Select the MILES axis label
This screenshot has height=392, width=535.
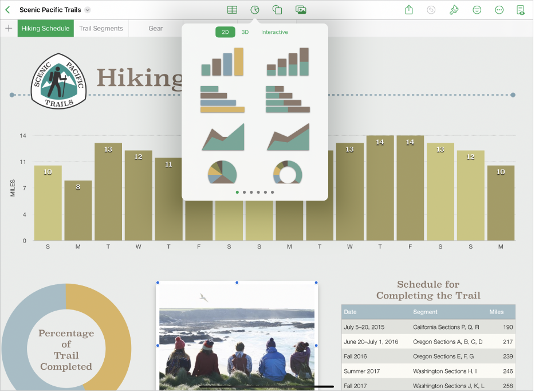pyautogui.click(x=13, y=188)
